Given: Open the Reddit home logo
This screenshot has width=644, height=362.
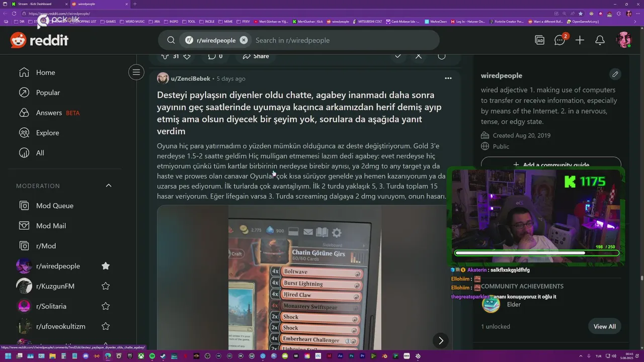Looking at the screenshot, I should click(39, 40).
